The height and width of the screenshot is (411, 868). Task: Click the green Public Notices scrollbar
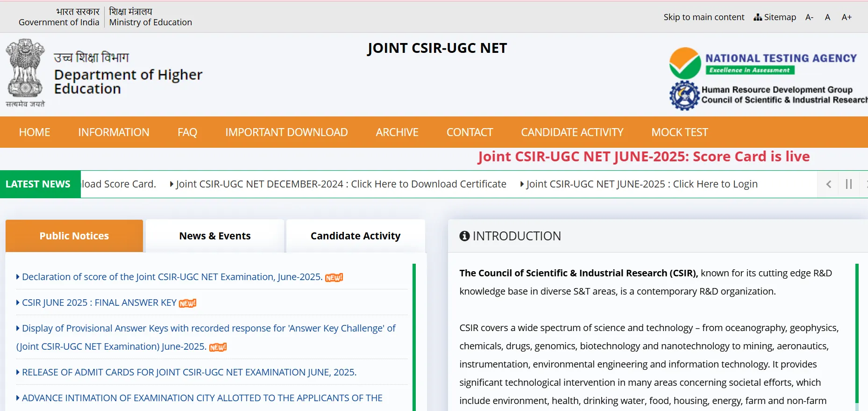[x=414, y=337]
